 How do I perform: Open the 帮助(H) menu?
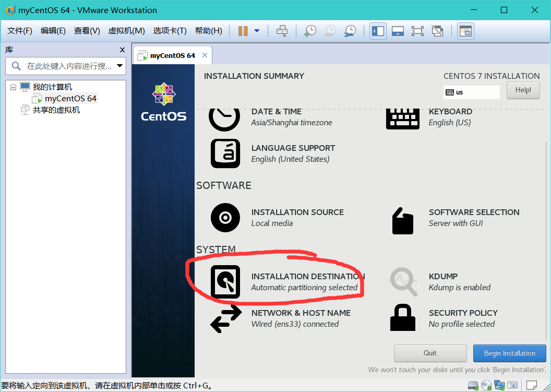[x=208, y=31]
